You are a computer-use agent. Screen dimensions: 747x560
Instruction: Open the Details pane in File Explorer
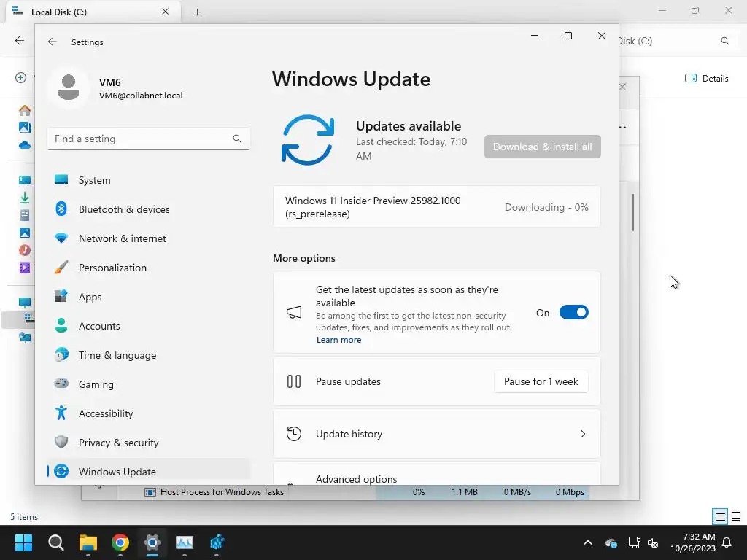pos(706,79)
